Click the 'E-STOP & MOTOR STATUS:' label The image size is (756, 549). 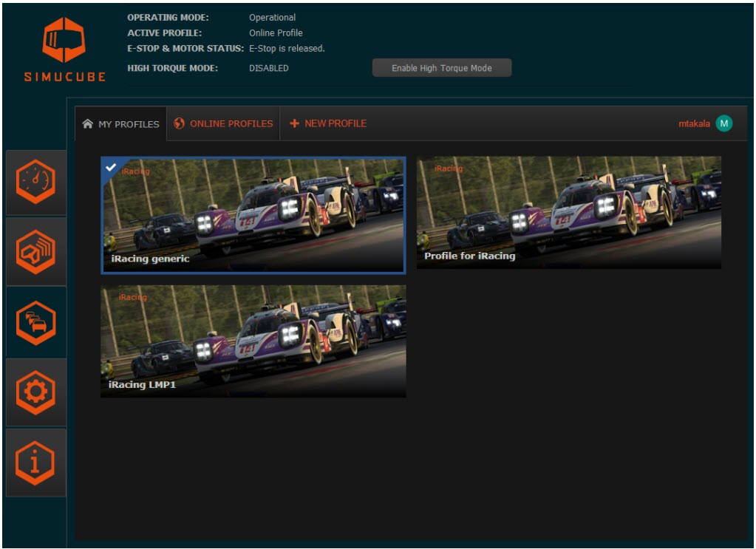(x=185, y=48)
